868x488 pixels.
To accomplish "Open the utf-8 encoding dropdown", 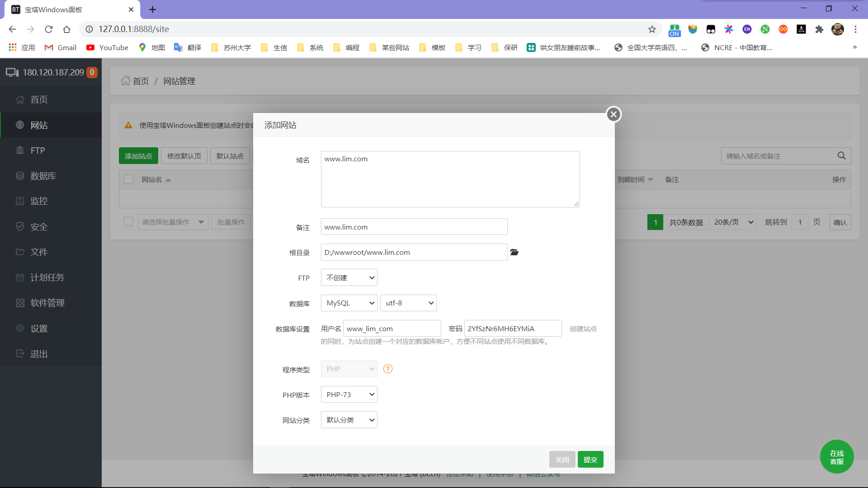I will (408, 303).
